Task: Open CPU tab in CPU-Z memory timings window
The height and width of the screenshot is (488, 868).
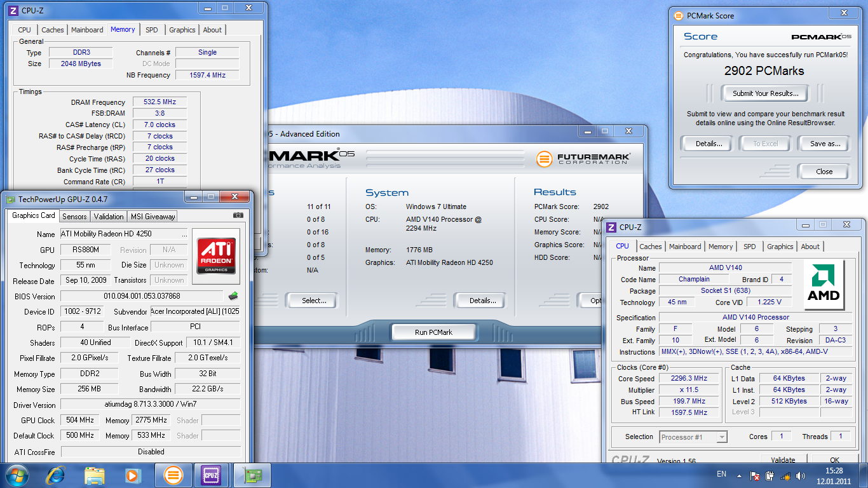Action: tap(24, 30)
